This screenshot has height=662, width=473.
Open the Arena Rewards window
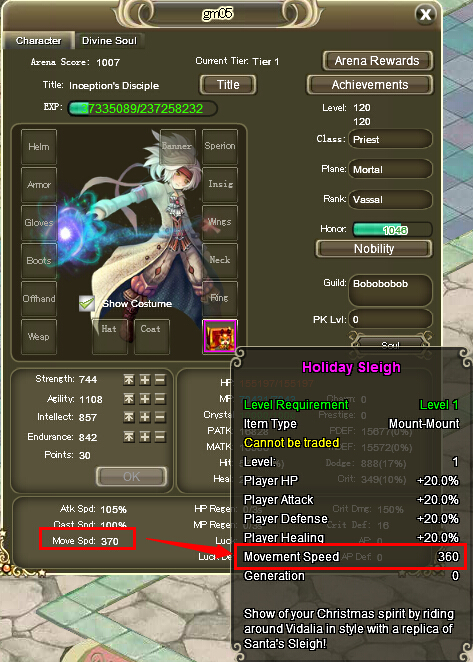coord(378,61)
